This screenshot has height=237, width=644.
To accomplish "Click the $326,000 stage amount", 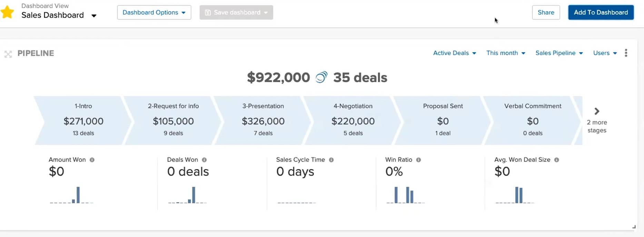I will click(263, 121).
